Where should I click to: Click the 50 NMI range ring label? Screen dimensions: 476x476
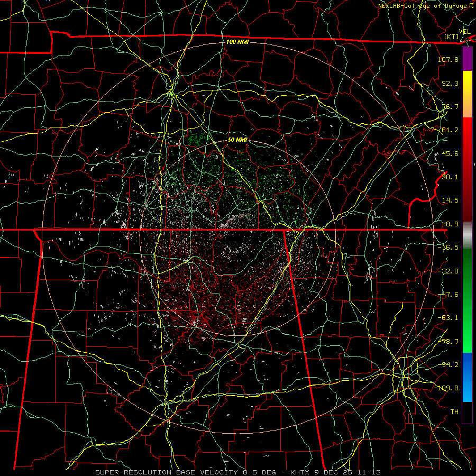[x=237, y=140]
